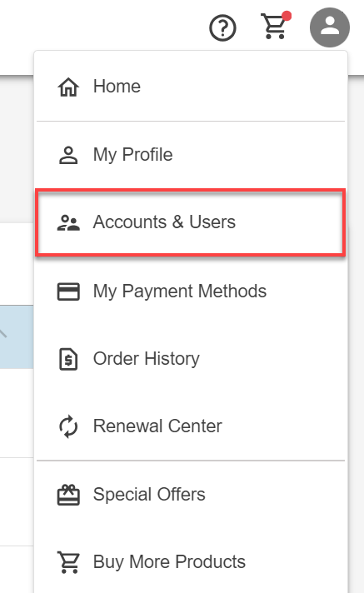Open Renewal Center
The width and height of the screenshot is (364, 593).
(x=191, y=426)
